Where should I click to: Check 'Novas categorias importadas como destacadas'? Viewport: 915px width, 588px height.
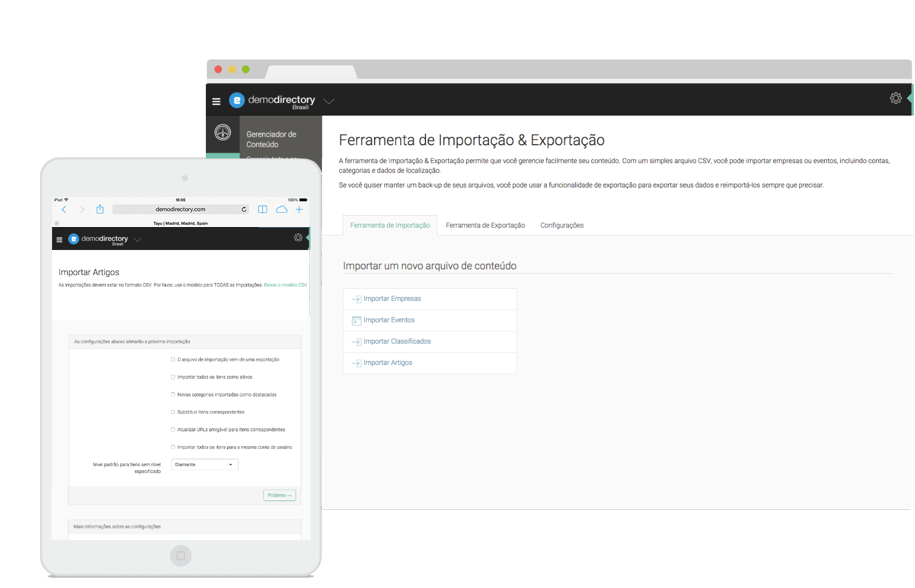pos(173,394)
